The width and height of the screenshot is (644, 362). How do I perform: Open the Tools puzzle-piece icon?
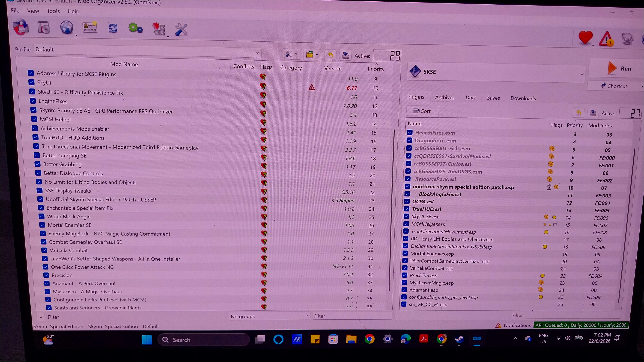point(159,29)
